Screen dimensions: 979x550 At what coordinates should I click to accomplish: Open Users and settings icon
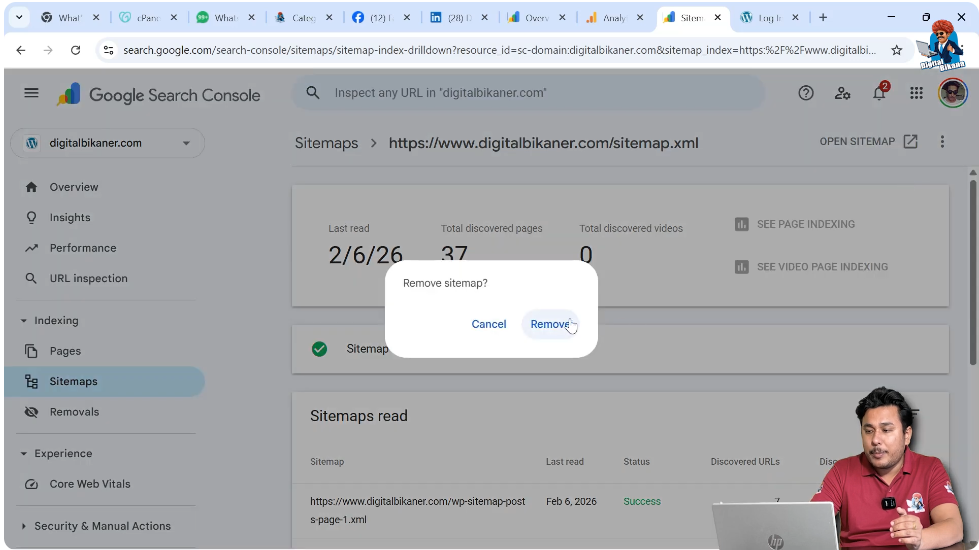pos(842,94)
